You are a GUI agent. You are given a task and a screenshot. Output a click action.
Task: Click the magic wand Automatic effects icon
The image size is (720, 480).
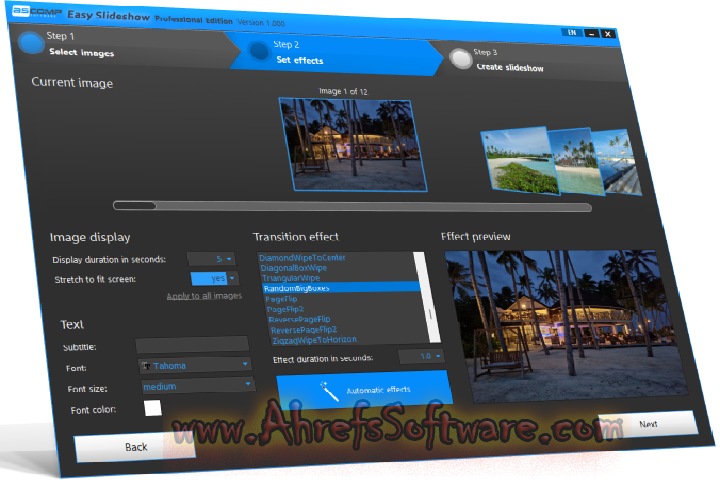[x=324, y=385]
